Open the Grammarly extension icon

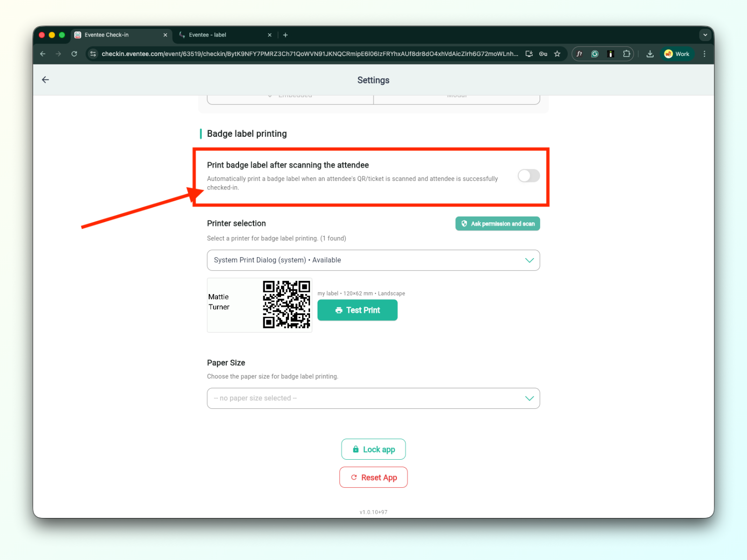tap(595, 54)
